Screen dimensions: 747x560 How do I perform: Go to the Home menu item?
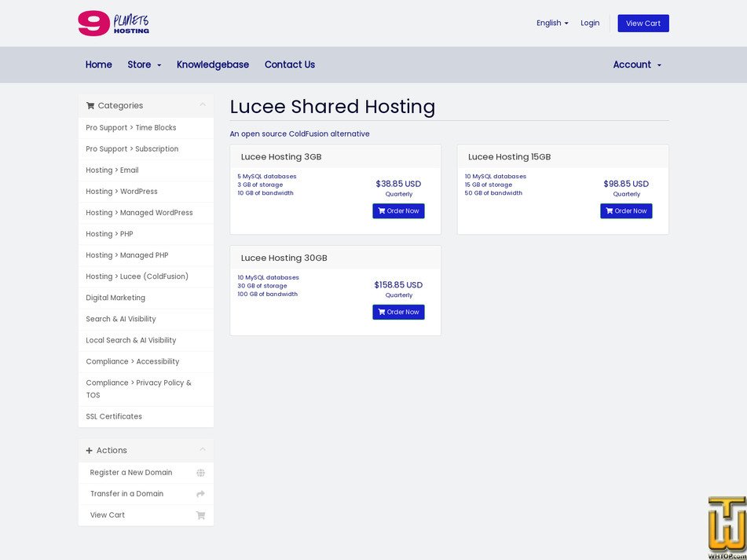99,64
